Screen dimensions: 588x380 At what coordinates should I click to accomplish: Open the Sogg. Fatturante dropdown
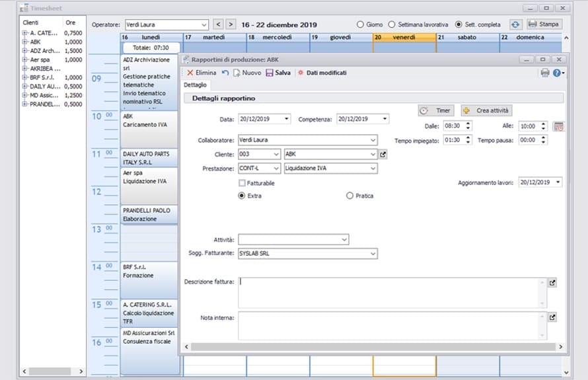click(373, 254)
